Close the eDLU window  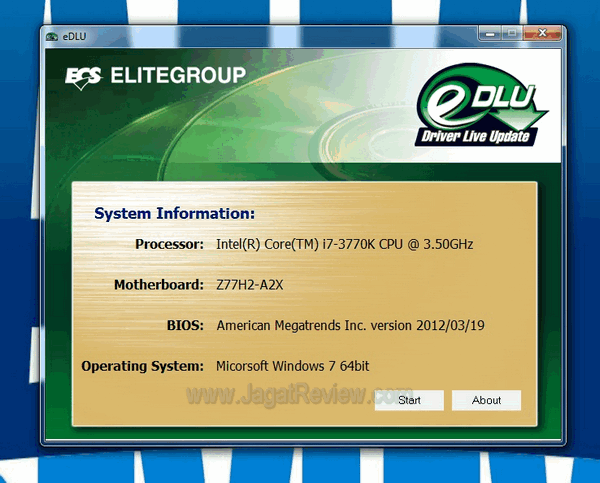542,33
